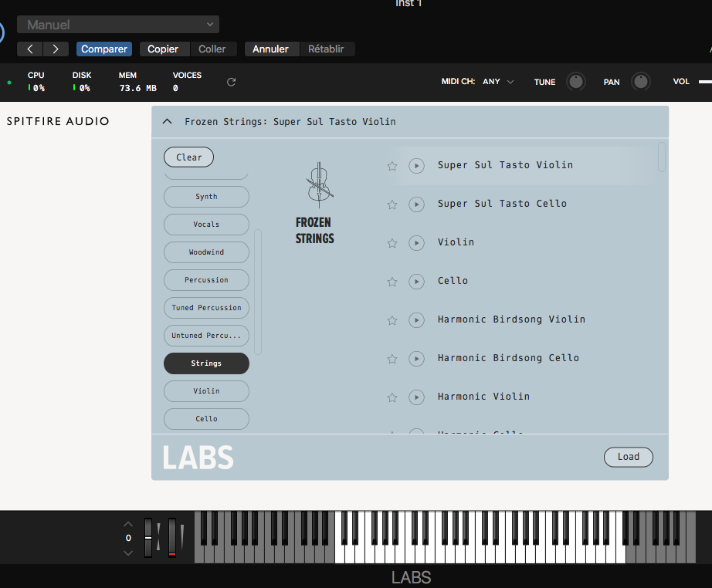
Task: Click the Load button
Action: [628, 457]
